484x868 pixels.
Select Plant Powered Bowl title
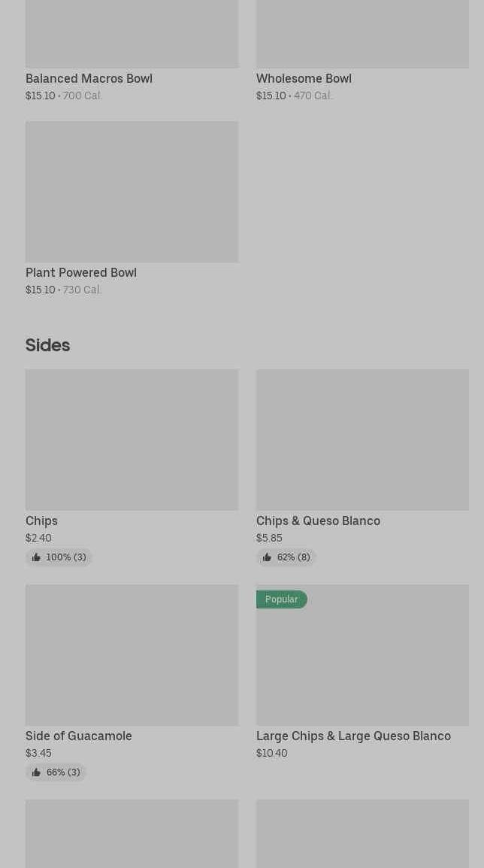81,272
